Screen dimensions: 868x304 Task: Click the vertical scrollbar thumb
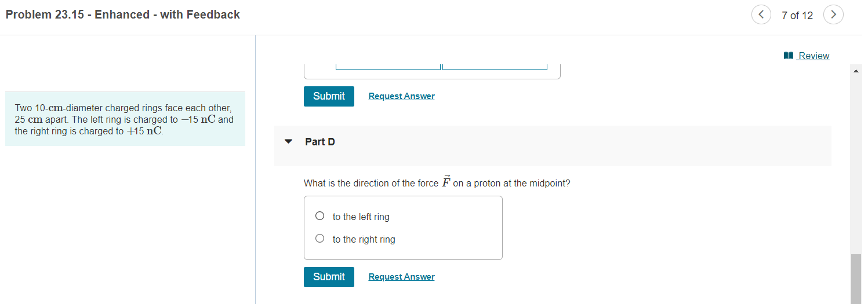coord(856,279)
